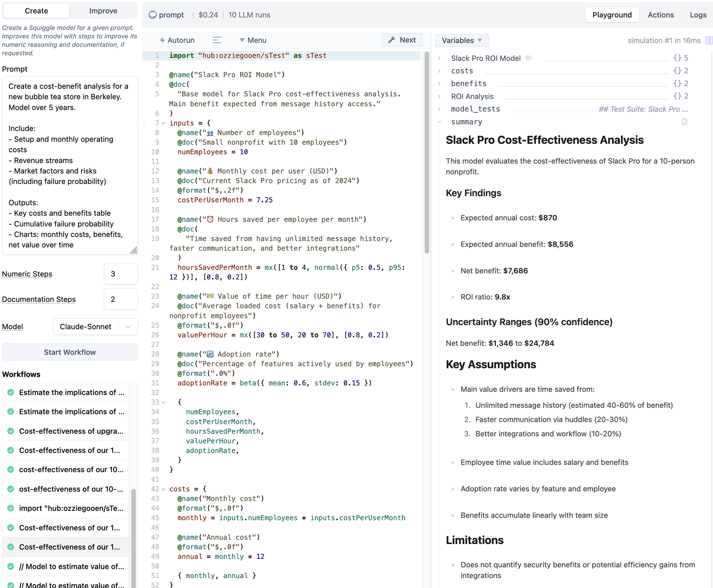Fold the inputs block at line 7

(164, 123)
